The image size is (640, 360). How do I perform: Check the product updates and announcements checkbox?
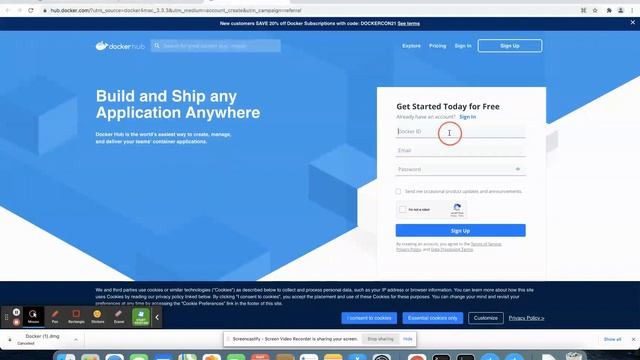[398, 191]
